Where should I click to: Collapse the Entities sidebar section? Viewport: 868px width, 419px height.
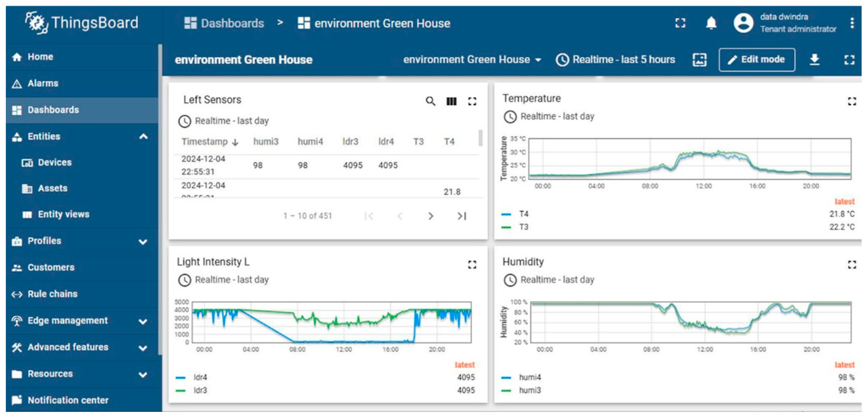pos(143,137)
